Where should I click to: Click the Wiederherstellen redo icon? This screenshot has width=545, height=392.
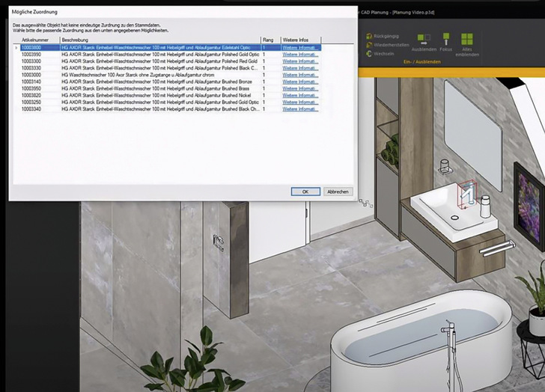pos(369,45)
